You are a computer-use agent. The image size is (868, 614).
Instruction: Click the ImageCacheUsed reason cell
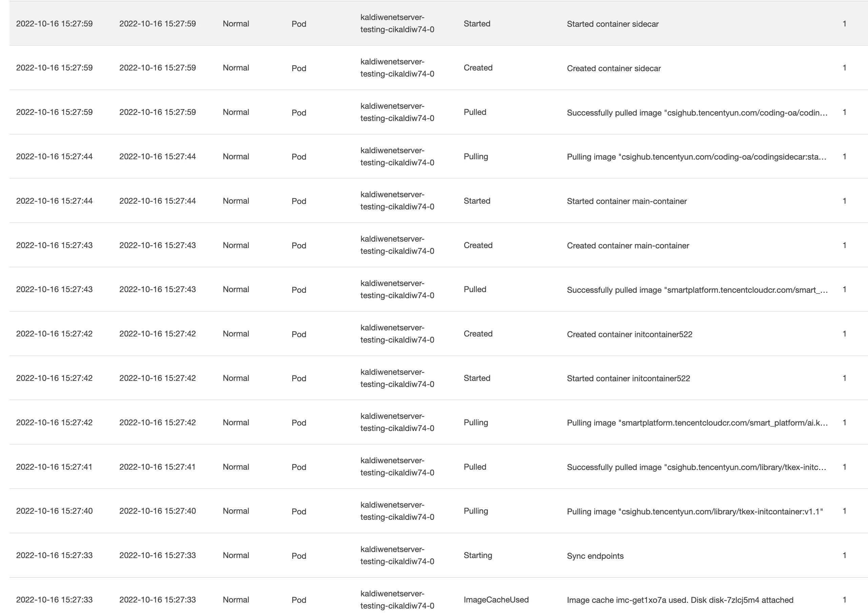[x=496, y=599]
